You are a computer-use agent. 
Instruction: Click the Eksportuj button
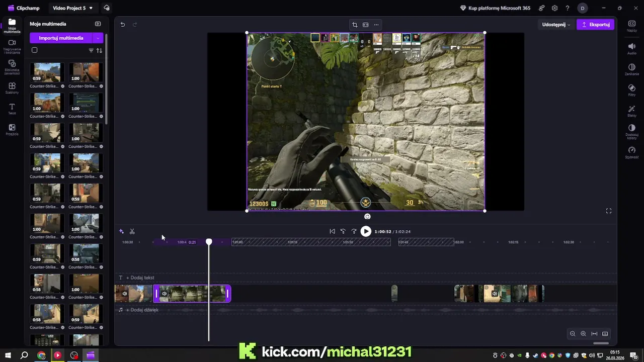[x=595, y=24]
